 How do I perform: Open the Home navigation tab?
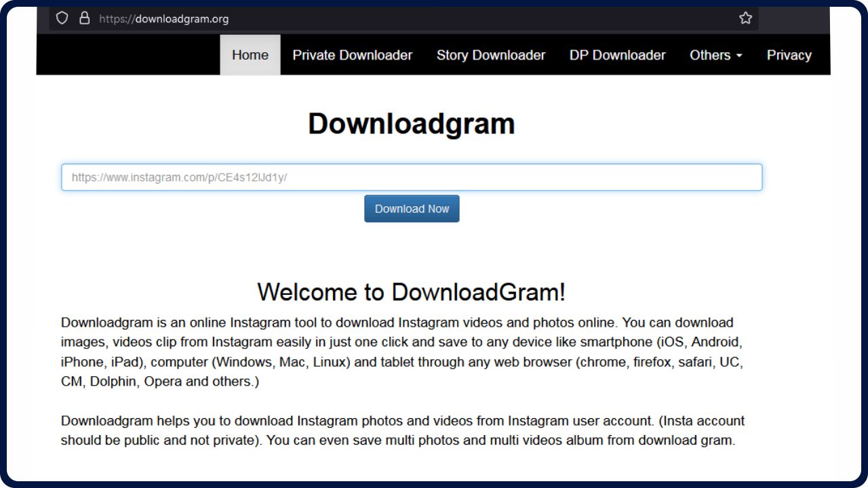(250, 55)
